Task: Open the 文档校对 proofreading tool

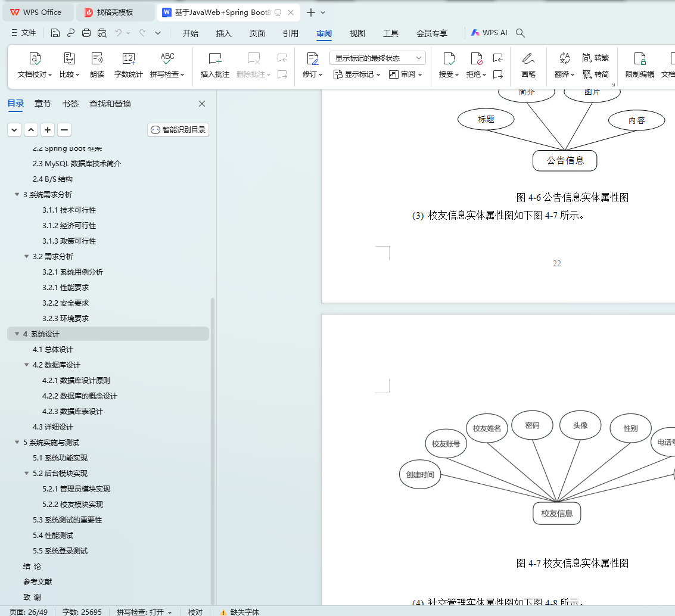Action: [35, 65]
